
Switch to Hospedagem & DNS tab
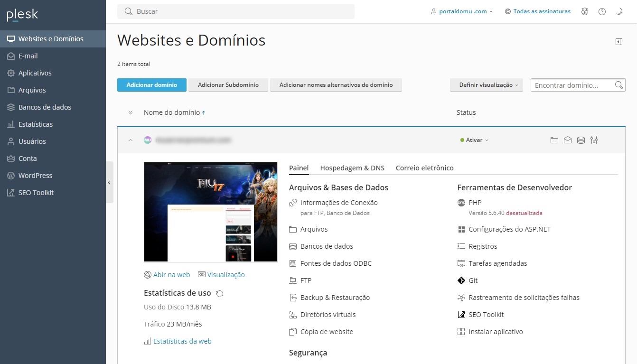tap(352, 168)
